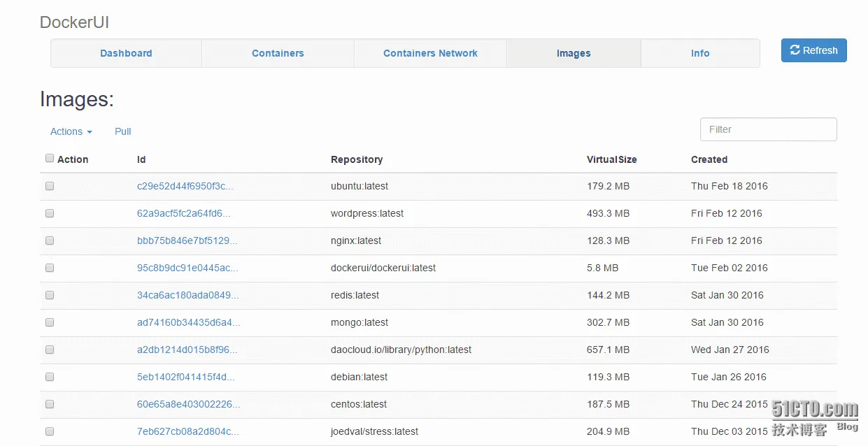Click the Pull images link
The height and width of the screenshot is (446, 868).
[x=123, y=131]
